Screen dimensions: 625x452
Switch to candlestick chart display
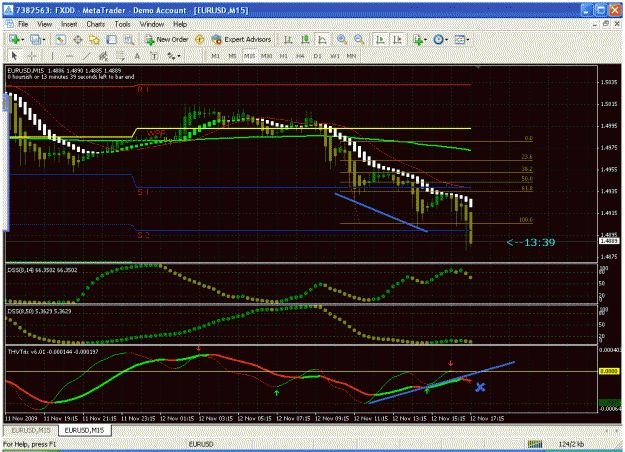305,39
